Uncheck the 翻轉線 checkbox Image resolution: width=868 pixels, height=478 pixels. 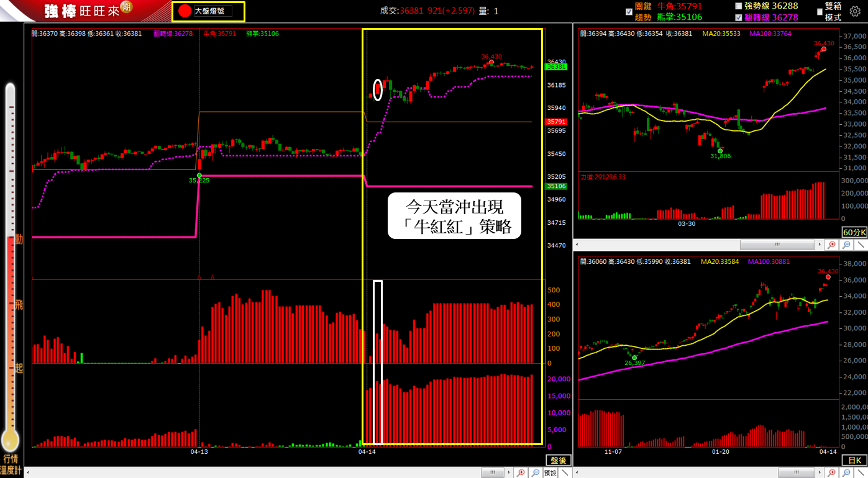click(x=738, y=17)
